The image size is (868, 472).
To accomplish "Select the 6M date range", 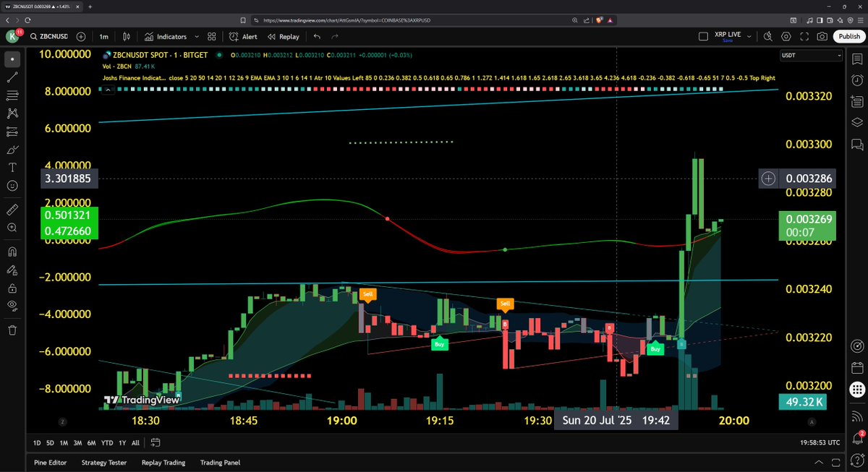I will pos(91,442).
